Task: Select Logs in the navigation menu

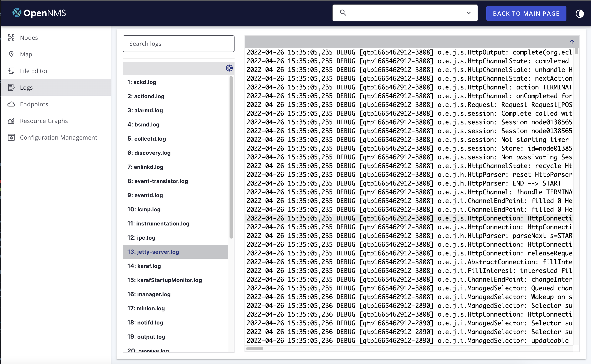Action: (x=26, y=87)
